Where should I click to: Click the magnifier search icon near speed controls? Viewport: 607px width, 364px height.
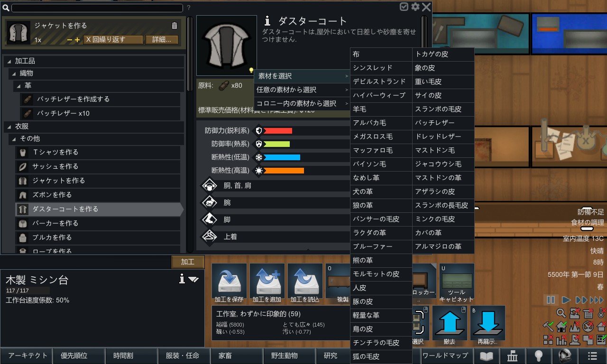pos(561,313)
